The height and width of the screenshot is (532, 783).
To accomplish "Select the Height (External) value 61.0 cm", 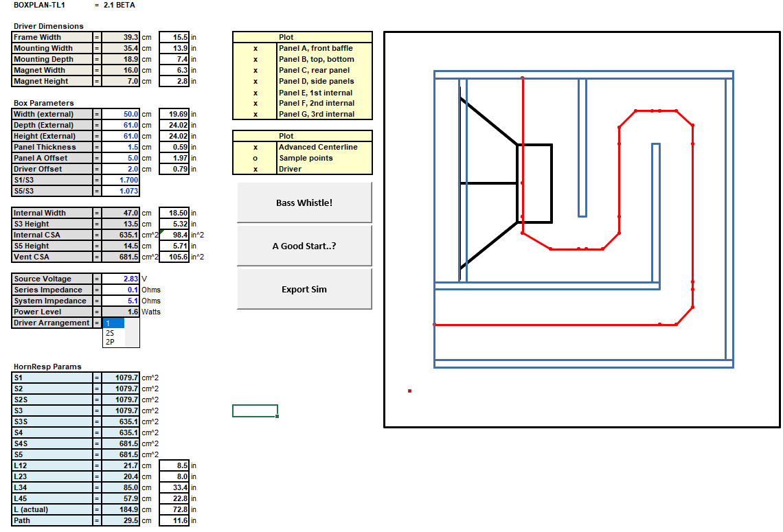I will [x=121, y=136].
